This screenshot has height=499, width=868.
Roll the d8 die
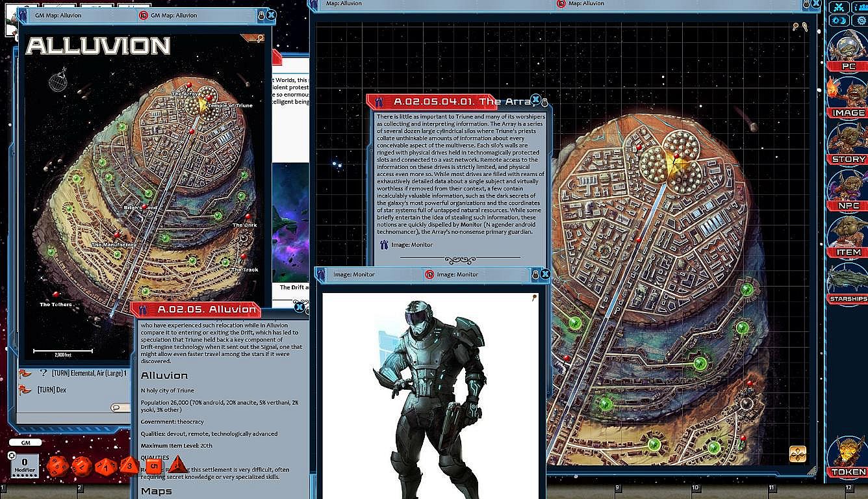(x=129, y=465)
